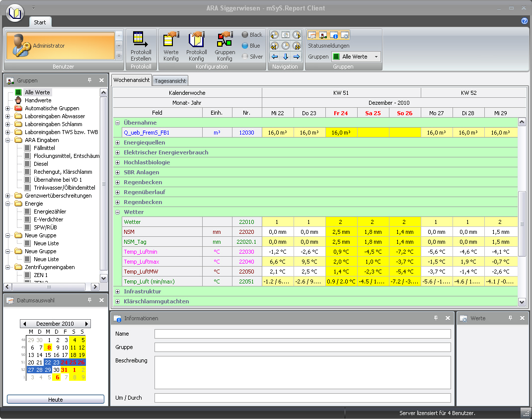
Task: Select Handwerte in the Gruppen tree
Action: point(38,100)
